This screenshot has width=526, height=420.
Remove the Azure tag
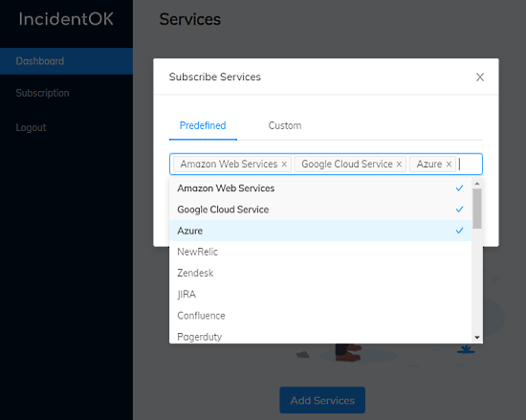tap(449, 164)
